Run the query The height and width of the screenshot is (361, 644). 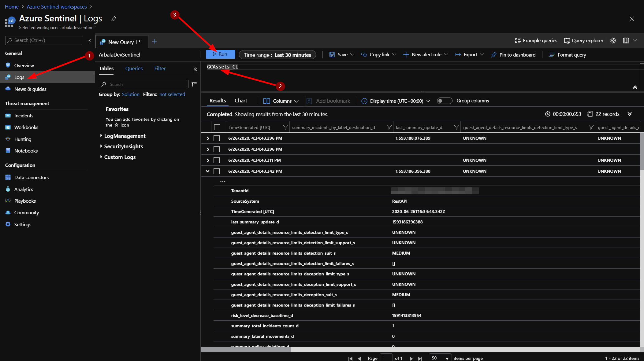220,54
